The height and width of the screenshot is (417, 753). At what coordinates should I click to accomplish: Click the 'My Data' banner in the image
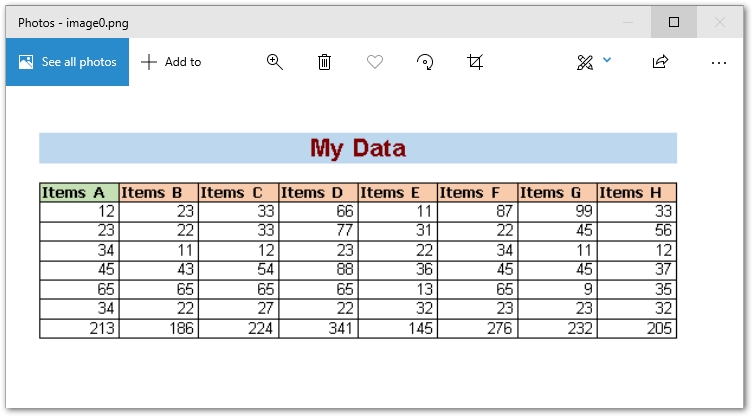tap(358, 148)
